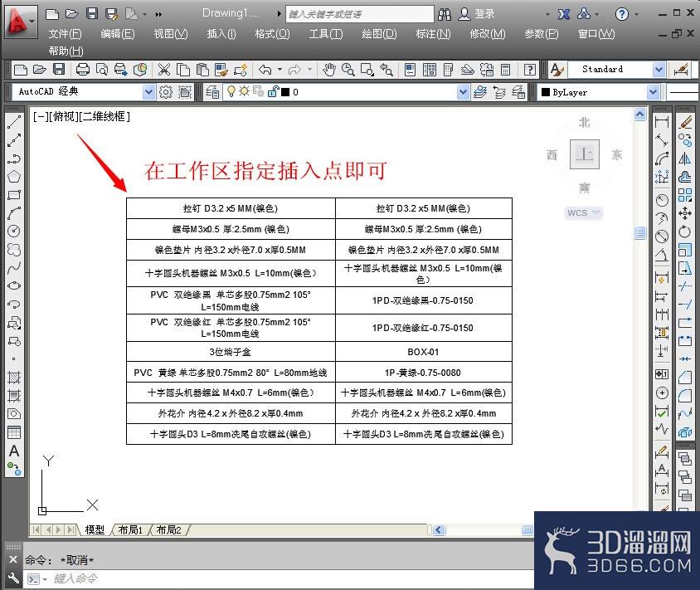The height and width of the screenshot is (590, 700).
Task: Open the Table tool in draw toolbar
Action: coord(14,432)
